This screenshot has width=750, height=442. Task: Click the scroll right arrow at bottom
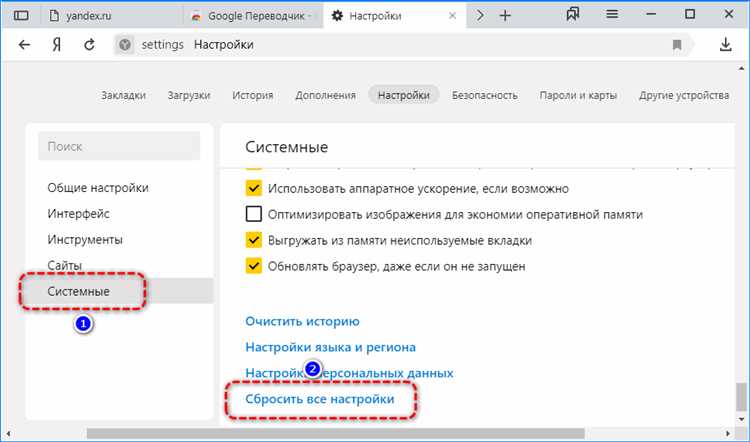[x=728, y=434]
